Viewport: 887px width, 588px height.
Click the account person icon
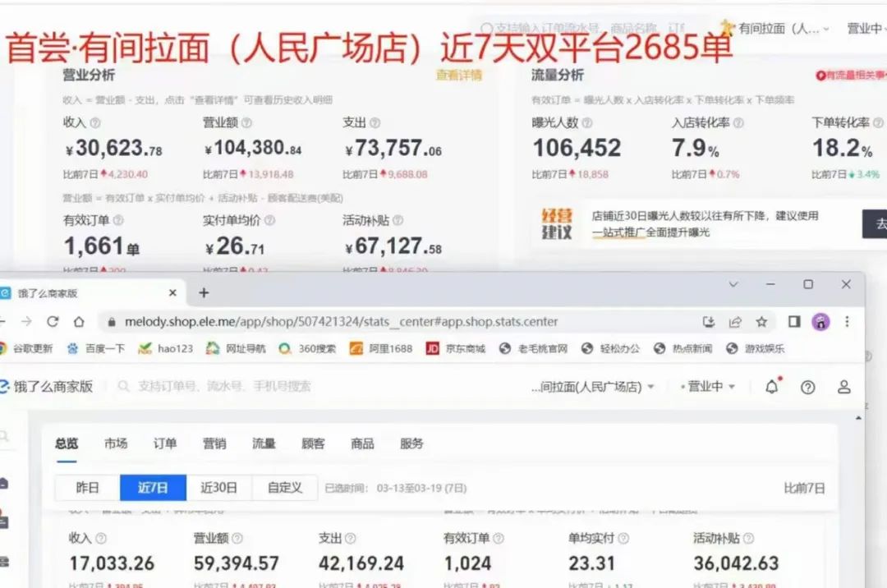tap(843, 387)
